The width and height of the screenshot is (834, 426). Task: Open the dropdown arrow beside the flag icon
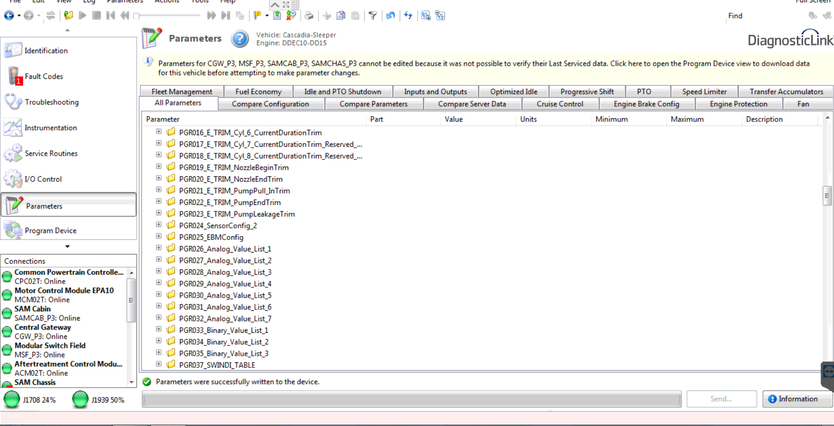point(267,16)
